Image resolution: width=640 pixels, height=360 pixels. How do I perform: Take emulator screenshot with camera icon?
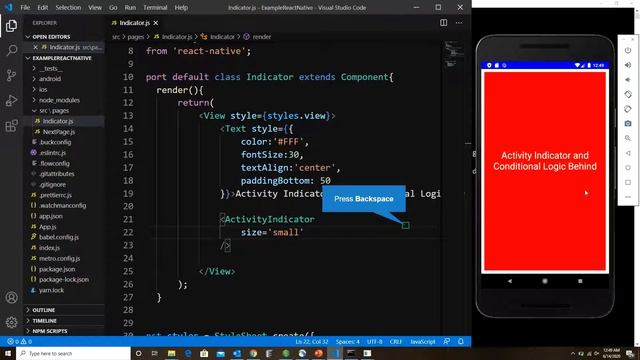pos(628,123)
